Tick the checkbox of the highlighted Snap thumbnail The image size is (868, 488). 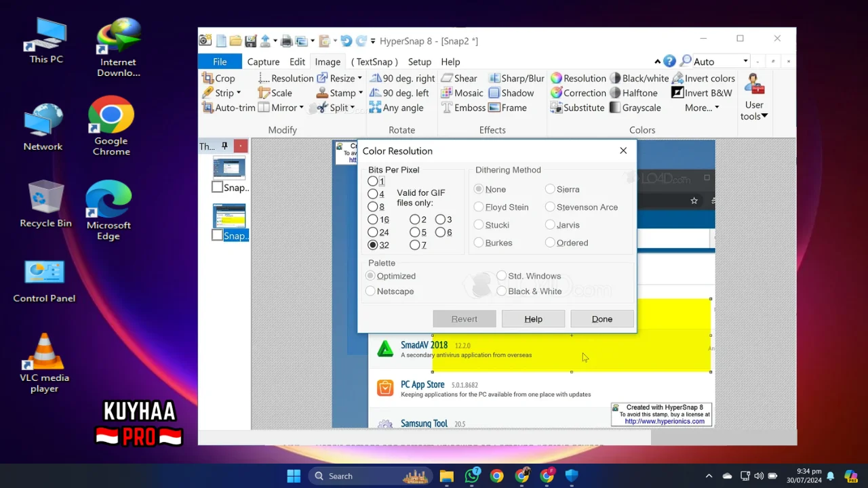217,235
